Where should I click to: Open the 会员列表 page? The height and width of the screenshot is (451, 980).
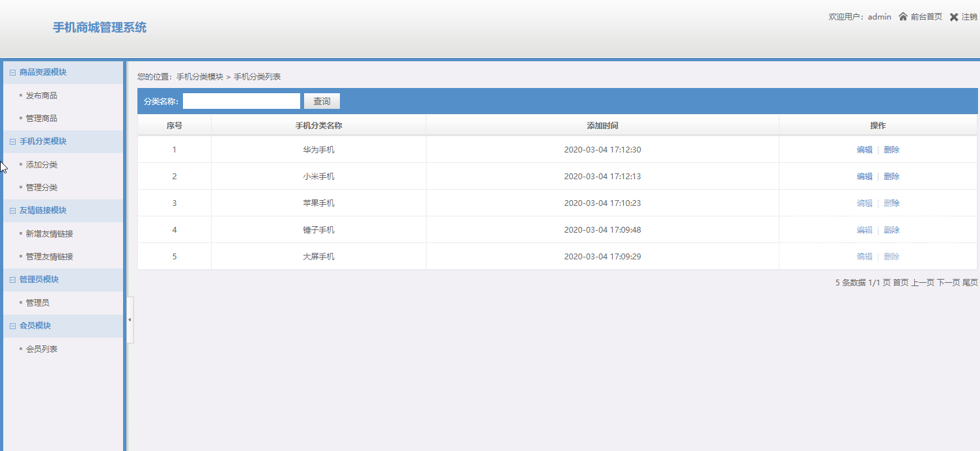point(42,349)
